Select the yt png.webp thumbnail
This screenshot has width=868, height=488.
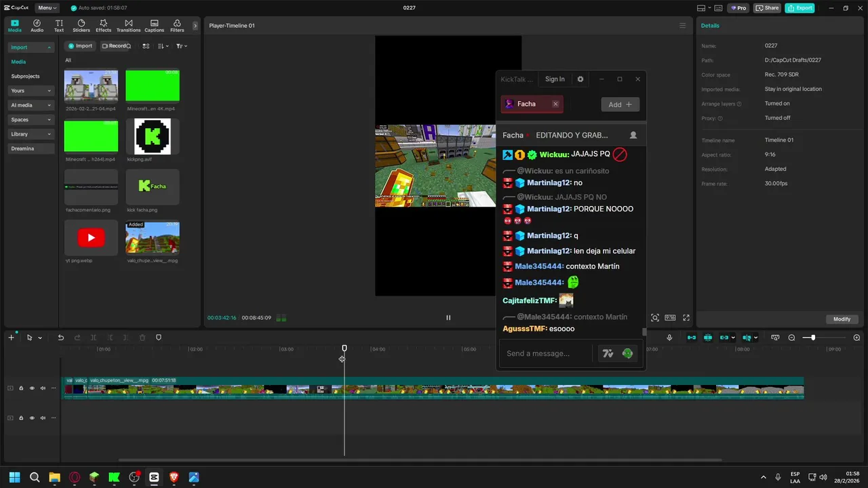[x=91, y=238]
